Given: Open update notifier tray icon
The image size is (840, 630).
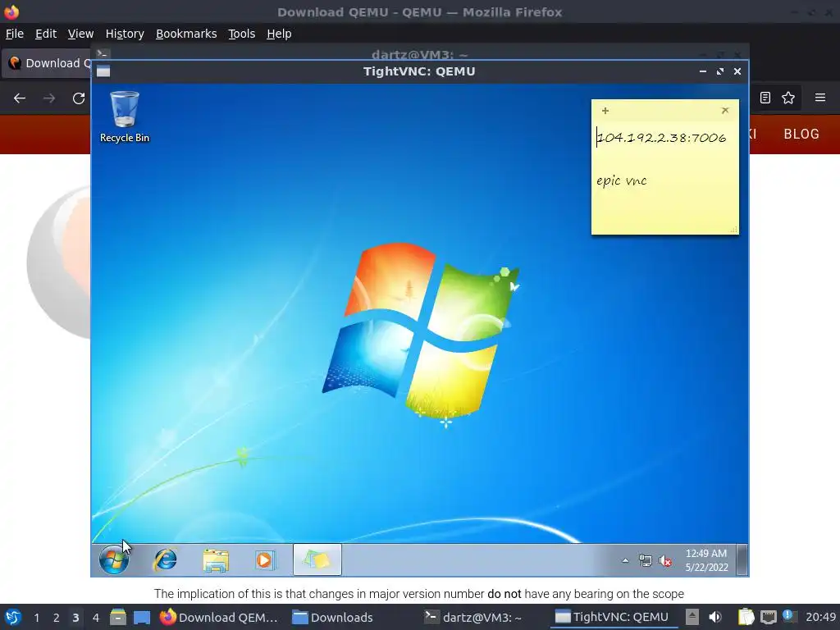Looking at the screenshot, I should click(790, 616).
